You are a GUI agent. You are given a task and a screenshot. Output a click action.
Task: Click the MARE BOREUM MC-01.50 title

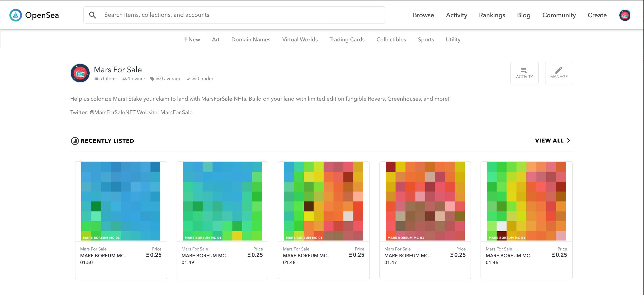103,259
